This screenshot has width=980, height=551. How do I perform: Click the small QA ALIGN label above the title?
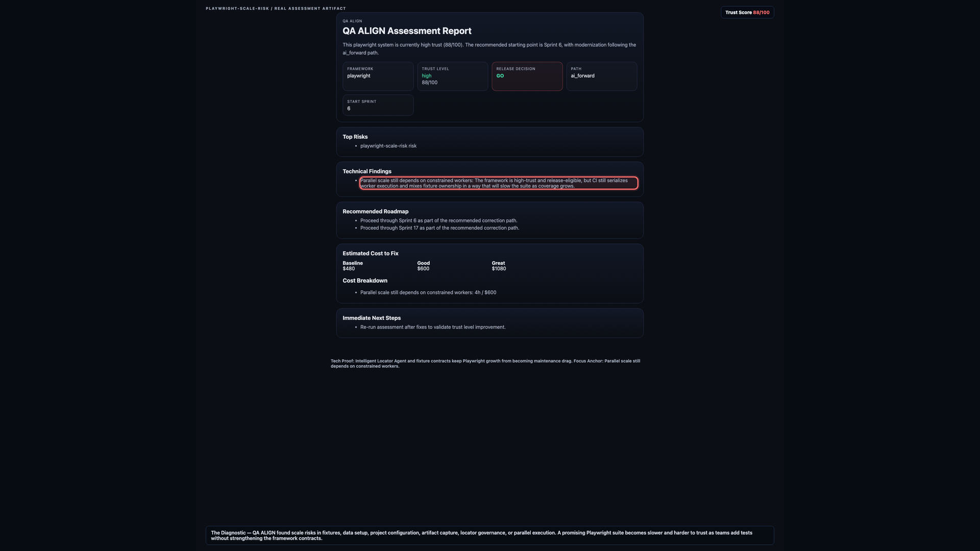pos(352,21)
